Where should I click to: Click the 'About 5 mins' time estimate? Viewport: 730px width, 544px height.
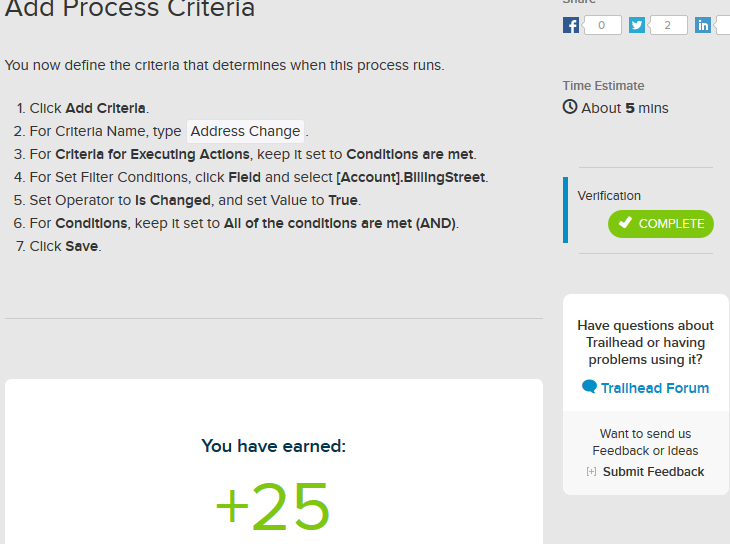point(625,108)
